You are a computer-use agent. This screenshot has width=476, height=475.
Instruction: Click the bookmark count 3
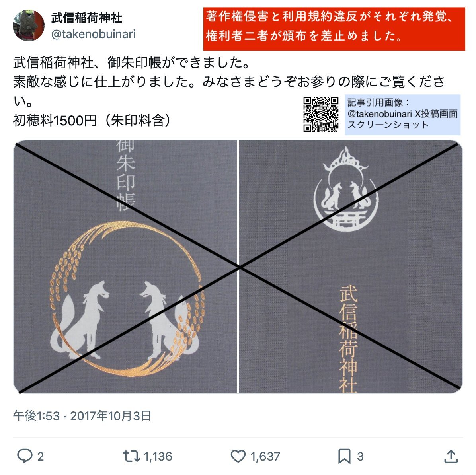(360, 456)
